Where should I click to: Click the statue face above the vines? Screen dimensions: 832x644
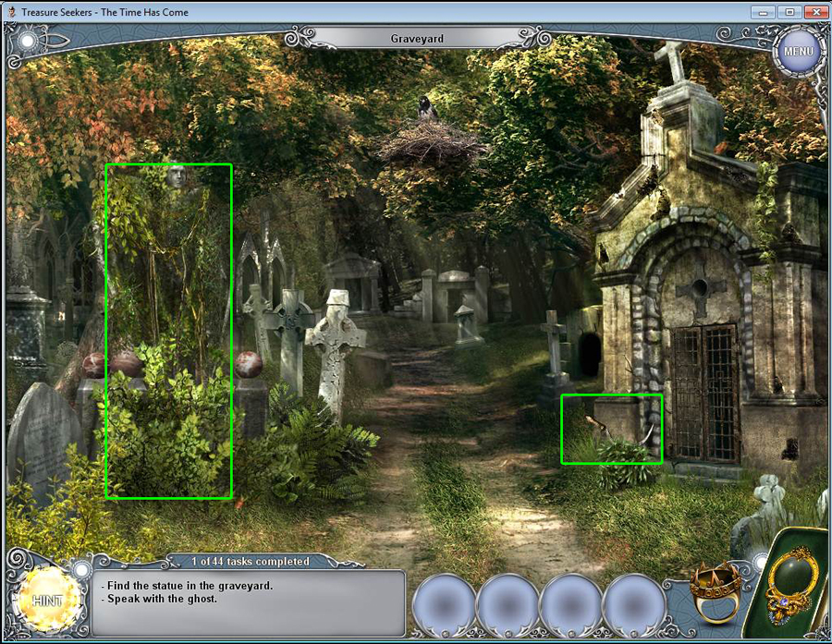[176, 176]
